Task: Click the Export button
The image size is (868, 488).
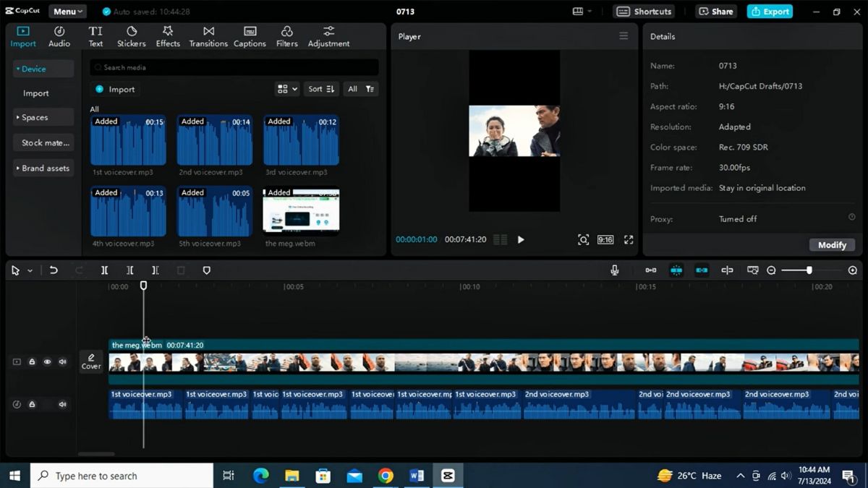Action: 770,12
